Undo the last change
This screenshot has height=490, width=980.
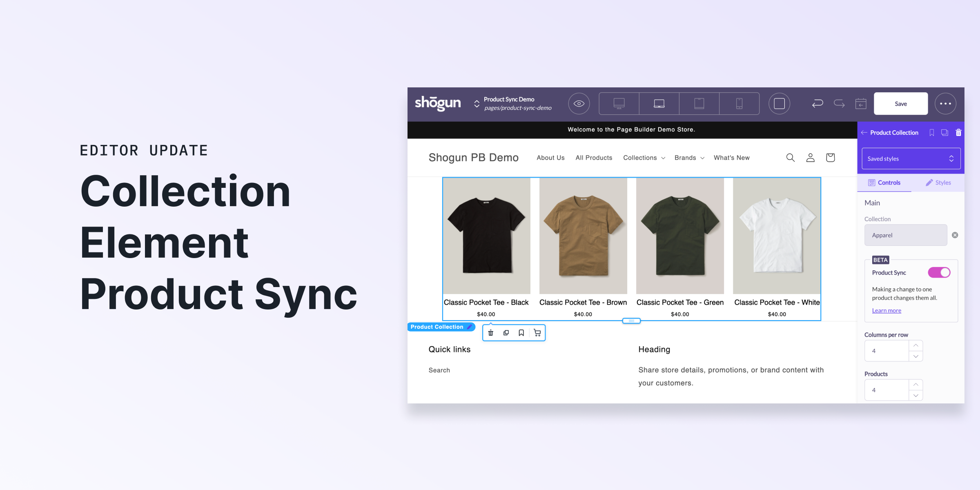pos(817,104)
